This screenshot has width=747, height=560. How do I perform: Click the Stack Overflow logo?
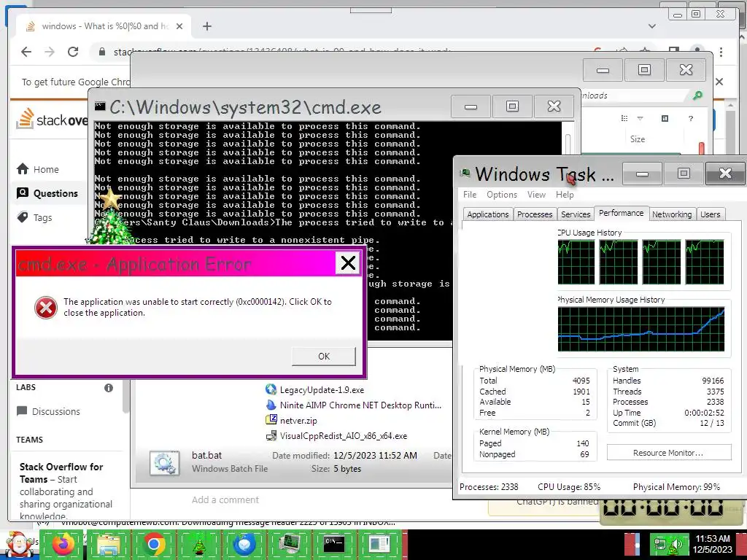(52, 119)
